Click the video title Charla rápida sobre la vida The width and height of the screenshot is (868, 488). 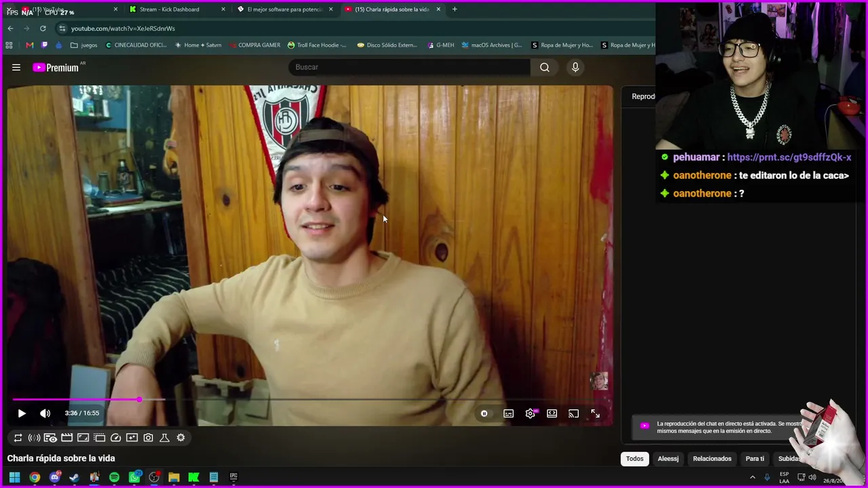[x=61, y=458]
